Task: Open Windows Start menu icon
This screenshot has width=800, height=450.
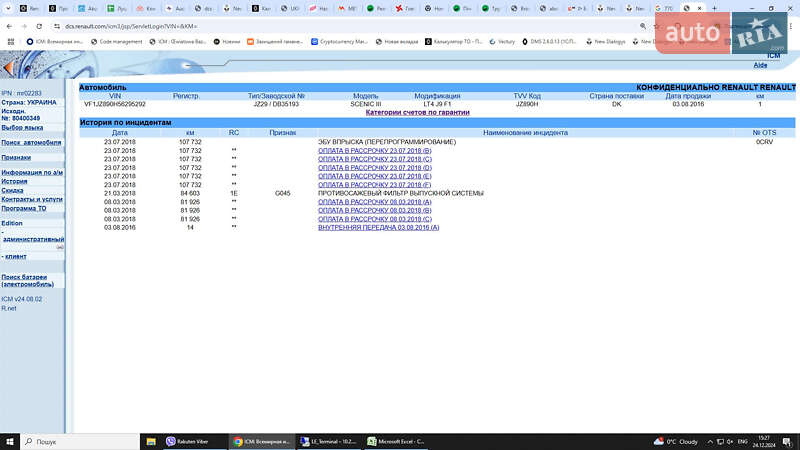Action: (x=10, y=441)
